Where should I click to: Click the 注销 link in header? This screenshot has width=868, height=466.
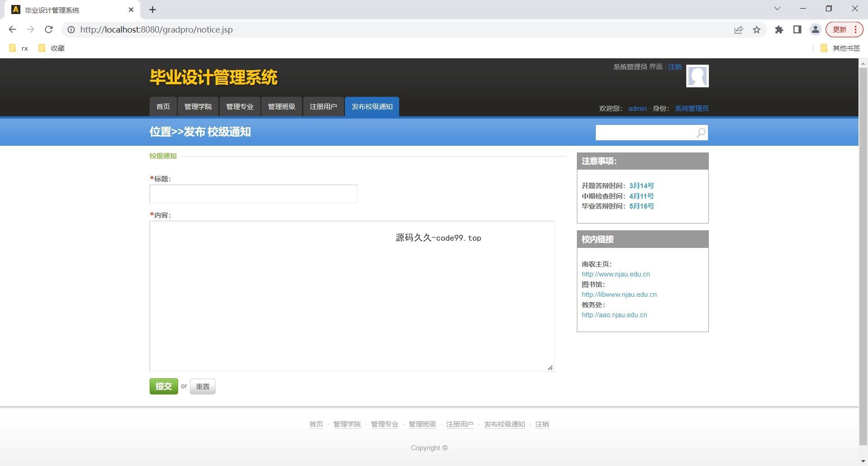675,67
